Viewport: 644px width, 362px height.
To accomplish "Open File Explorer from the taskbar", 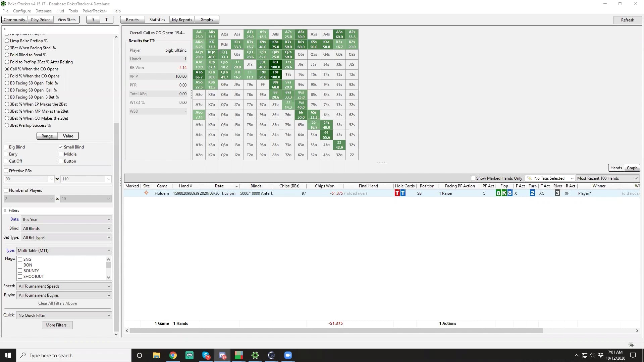I will pos(157,355).
